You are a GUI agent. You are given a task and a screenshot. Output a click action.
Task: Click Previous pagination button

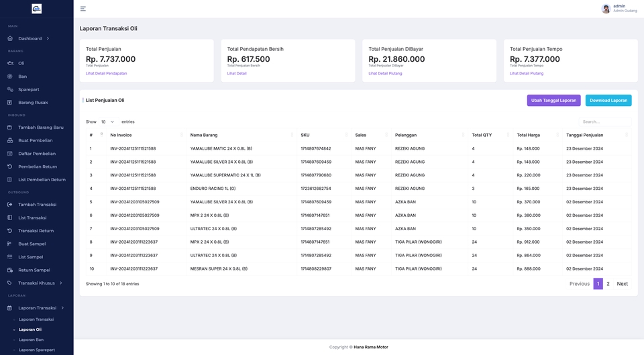580,283
